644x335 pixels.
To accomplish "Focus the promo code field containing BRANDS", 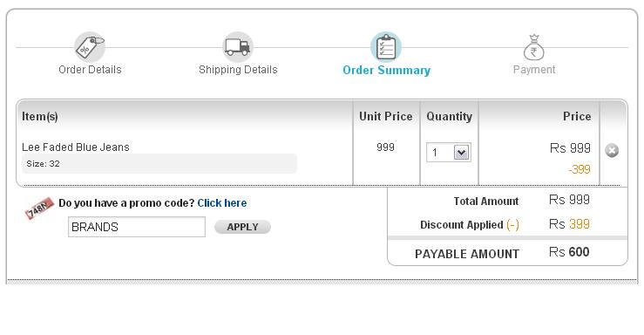I will 136,227.
